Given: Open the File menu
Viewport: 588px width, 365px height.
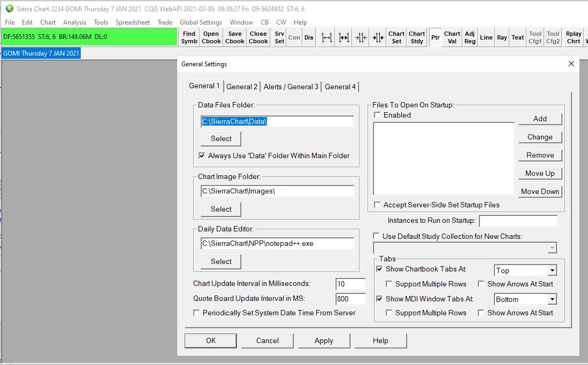Looking at the screenshot, I should [x=10, y=22].
